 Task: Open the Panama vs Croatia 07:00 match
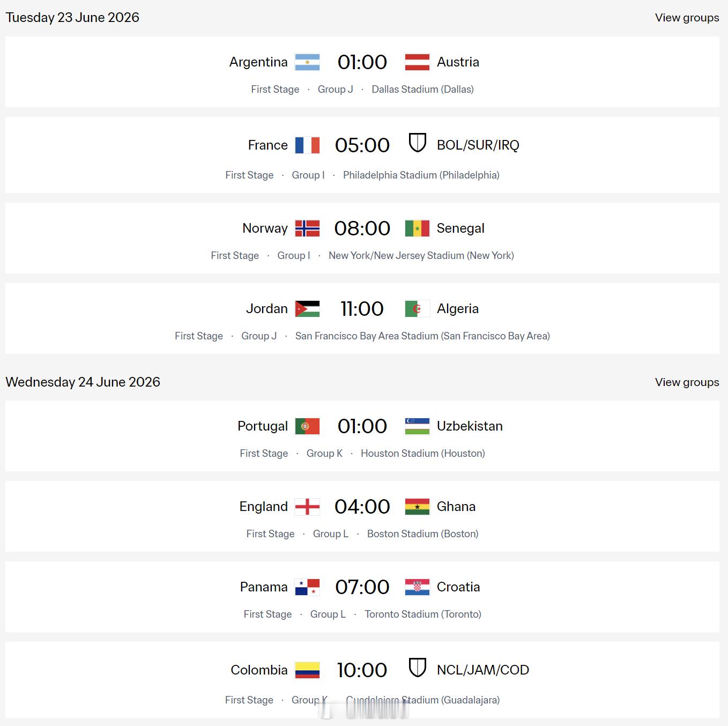[x=362, y=597]
